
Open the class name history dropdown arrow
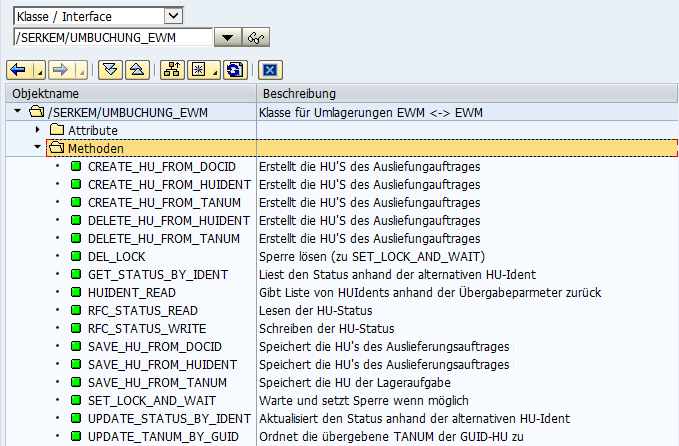click(227, 38)
